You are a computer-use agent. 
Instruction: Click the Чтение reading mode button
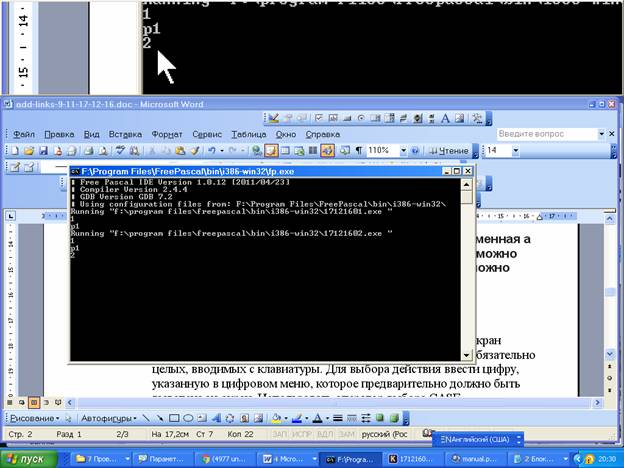click(x=448, y=151)
